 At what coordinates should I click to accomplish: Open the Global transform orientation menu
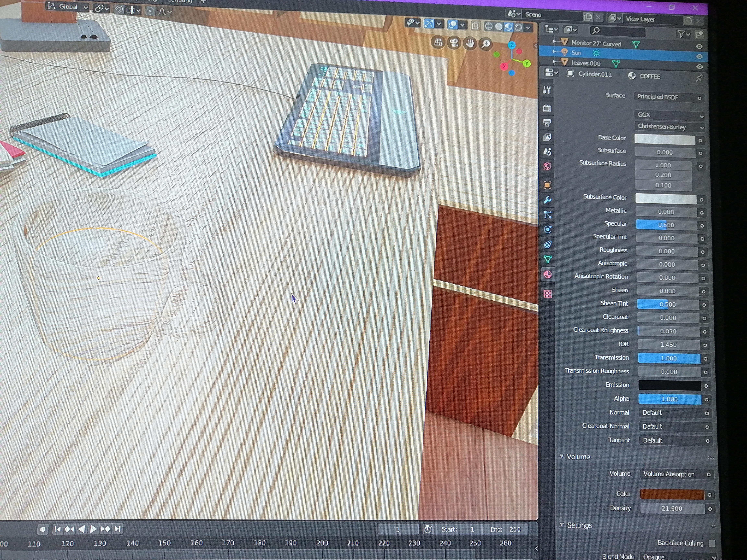pos(68,7)
